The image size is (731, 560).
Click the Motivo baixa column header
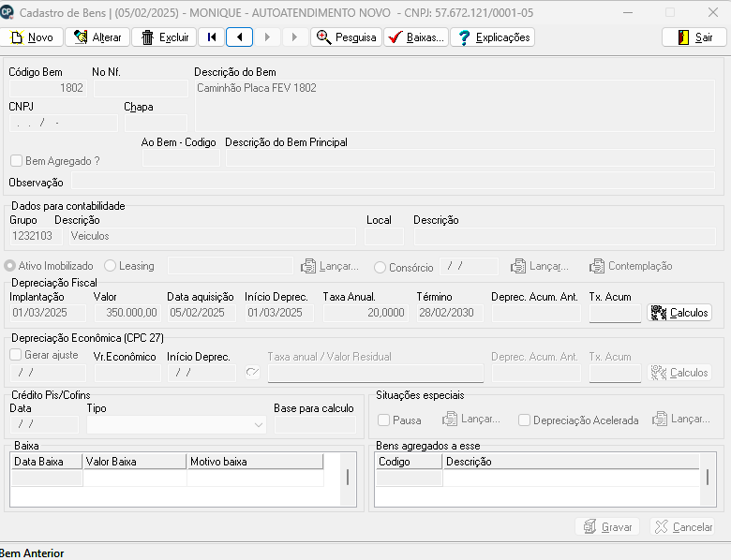pos(255,462)
